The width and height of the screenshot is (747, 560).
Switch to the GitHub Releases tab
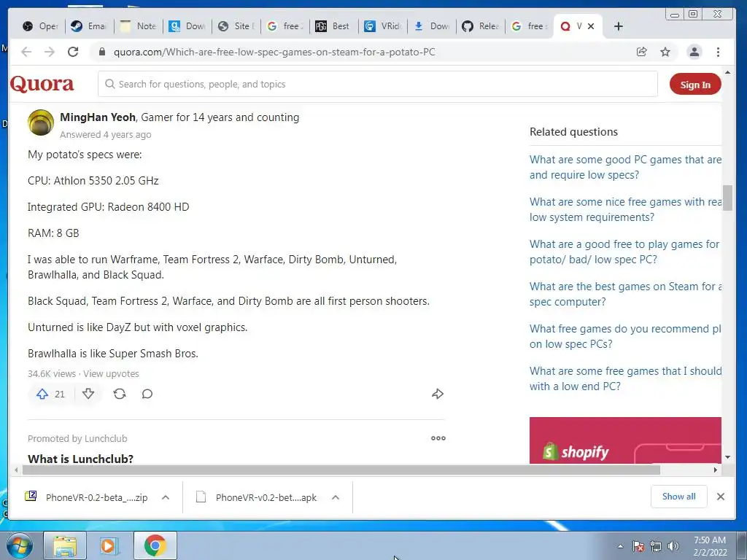[x=480, y=26]
